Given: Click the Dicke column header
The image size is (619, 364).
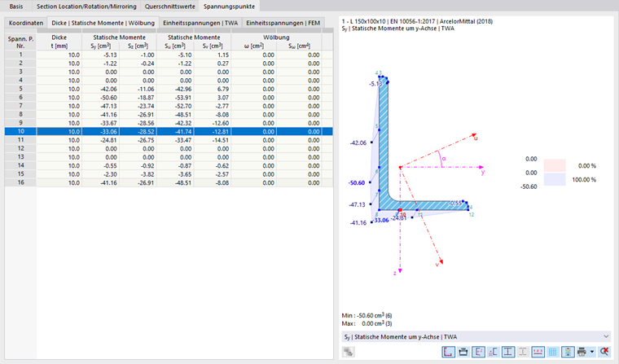Looking at the screenshot, I should (x=59, y=42).
